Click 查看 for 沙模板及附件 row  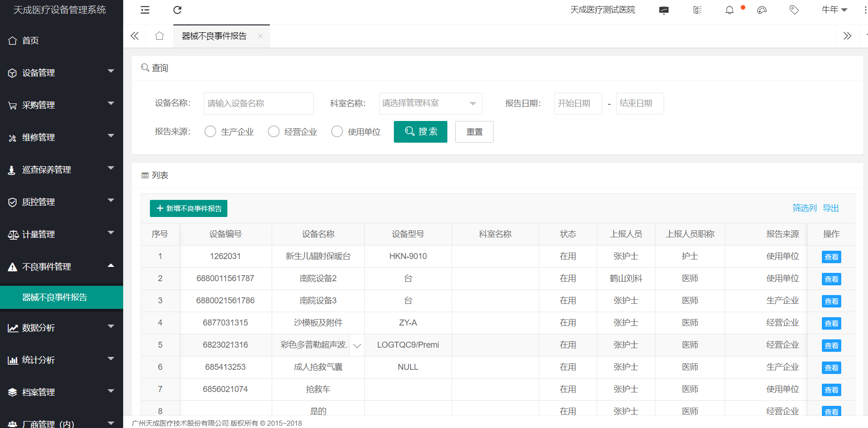pyautogui.click(x=832, y=323)
